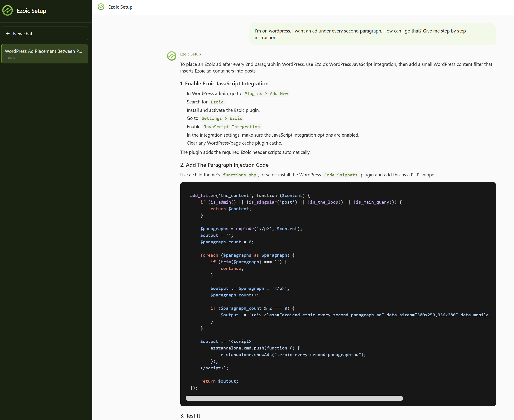Click the inline code "Plugins > Add New"
Viewport: 514px width, 420px height.
coord(266,94)
